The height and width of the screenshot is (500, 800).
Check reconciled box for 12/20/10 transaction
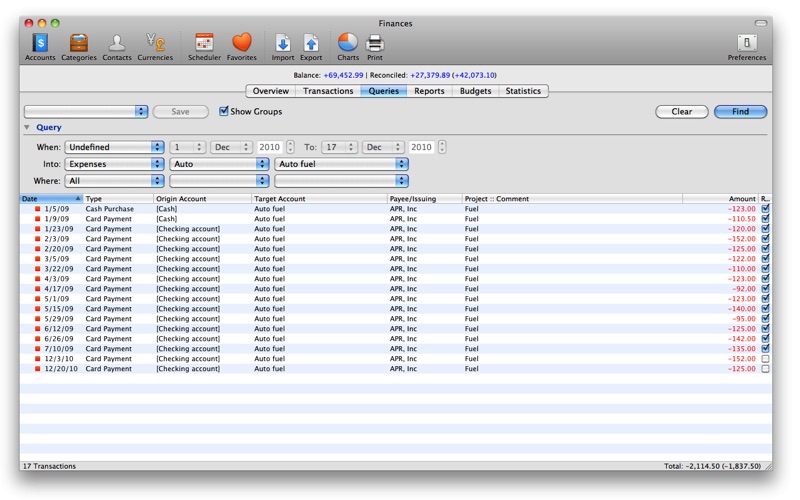[x=765, y=368]
